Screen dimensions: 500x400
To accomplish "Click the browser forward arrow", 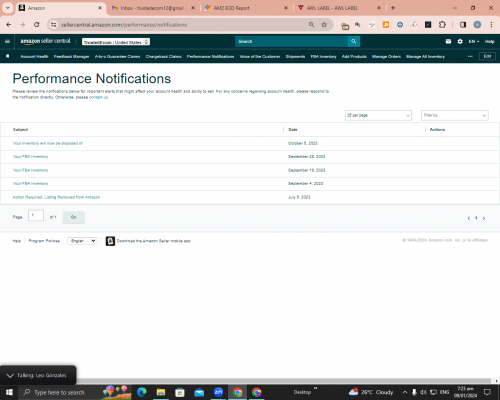I will pyautogui.click(x=22, y=25).
